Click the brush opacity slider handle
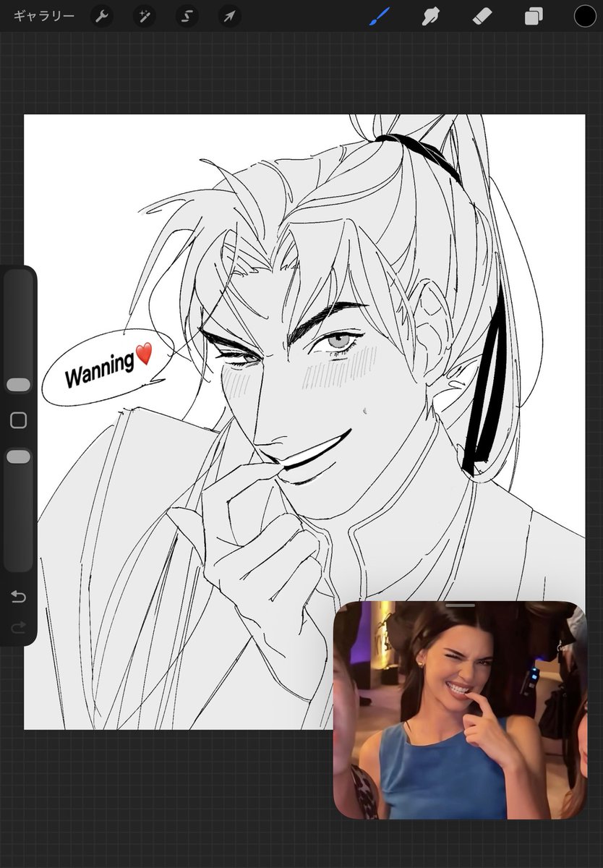 pos(18,456)
